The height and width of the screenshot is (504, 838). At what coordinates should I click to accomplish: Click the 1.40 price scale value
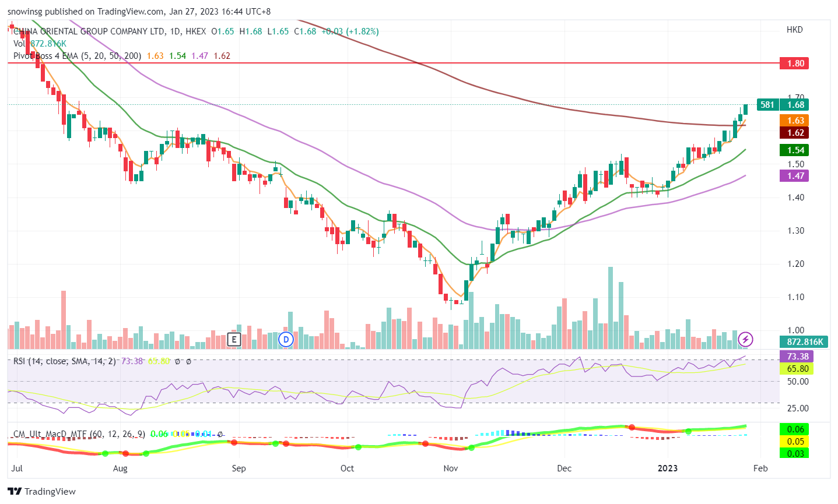pos(795,198)
